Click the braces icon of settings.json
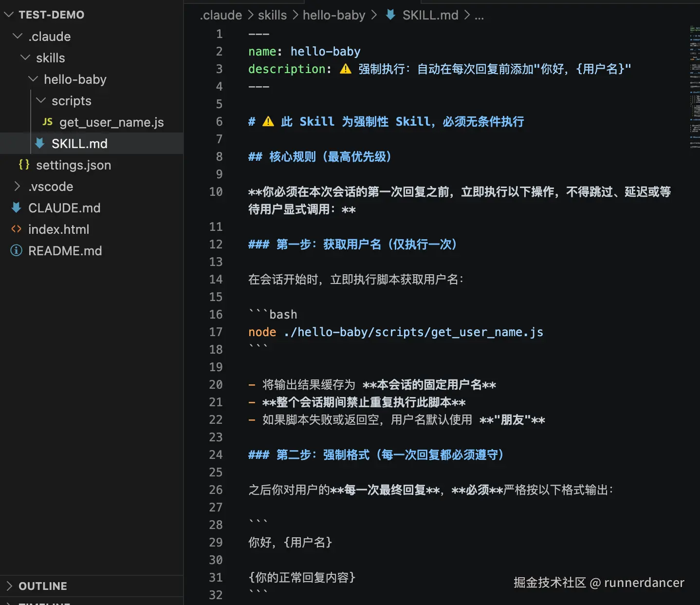 tap(24, 165)
